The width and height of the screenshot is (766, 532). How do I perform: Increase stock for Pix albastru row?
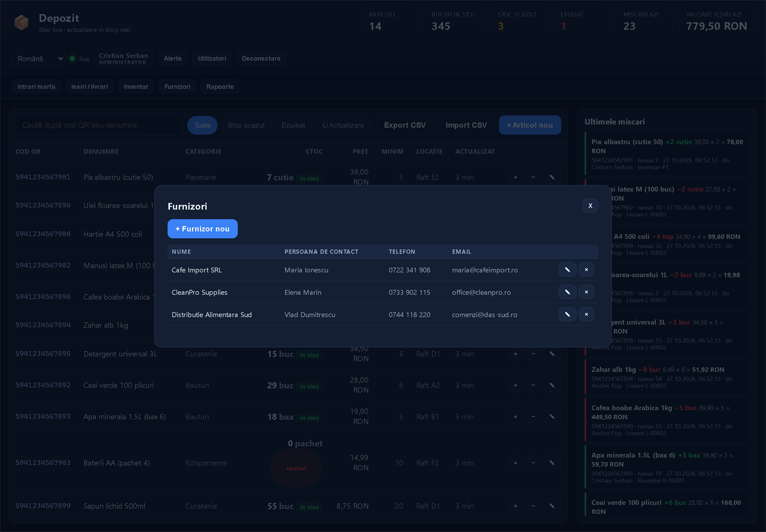click(515, 177)
